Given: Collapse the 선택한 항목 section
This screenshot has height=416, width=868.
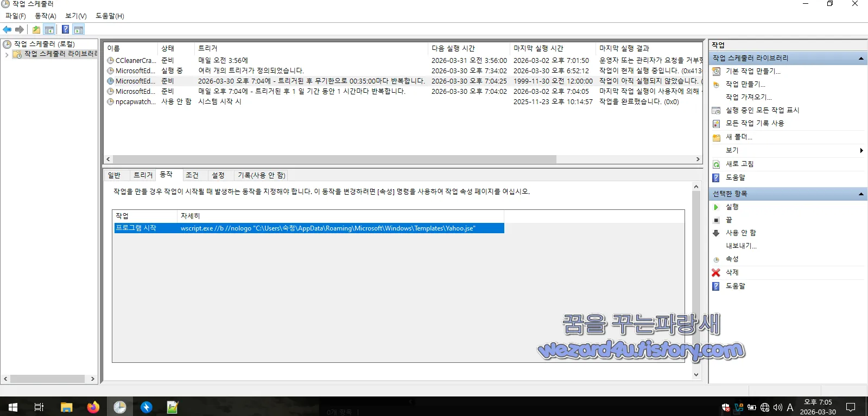Looking at the screenshot, I should (861, 194).
